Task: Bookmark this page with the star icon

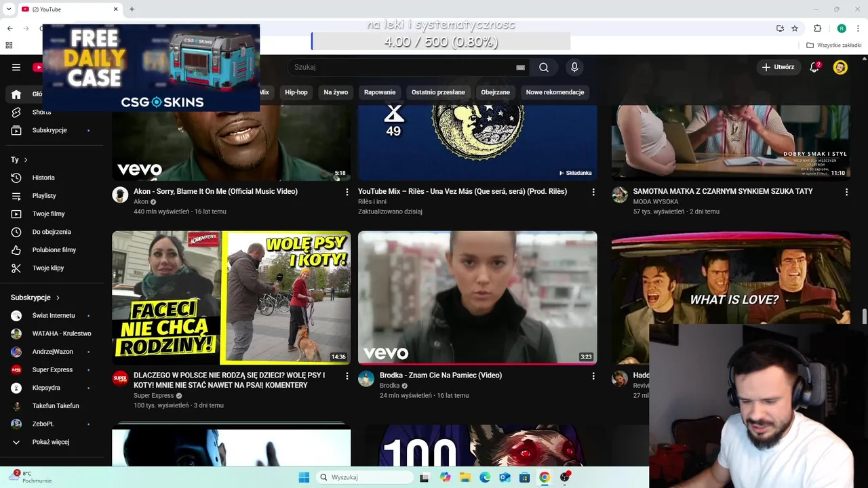Action: click(x=795, y=28)
